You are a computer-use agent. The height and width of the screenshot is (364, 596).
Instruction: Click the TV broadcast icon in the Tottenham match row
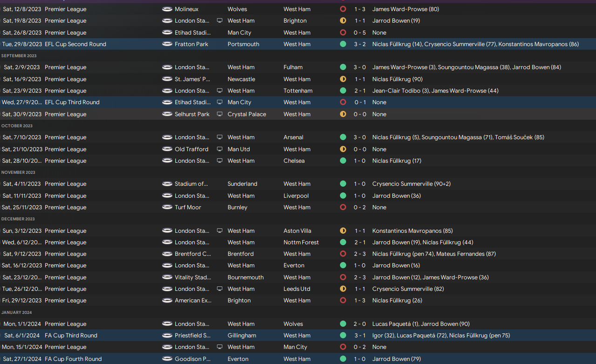point(219,91)
